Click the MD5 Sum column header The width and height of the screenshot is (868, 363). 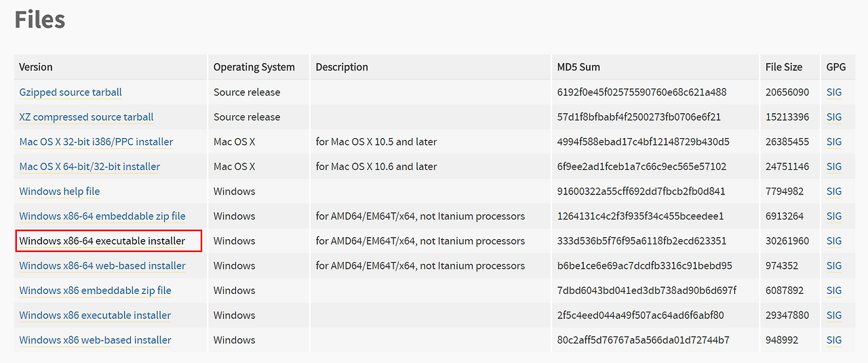tap(578, 67)
